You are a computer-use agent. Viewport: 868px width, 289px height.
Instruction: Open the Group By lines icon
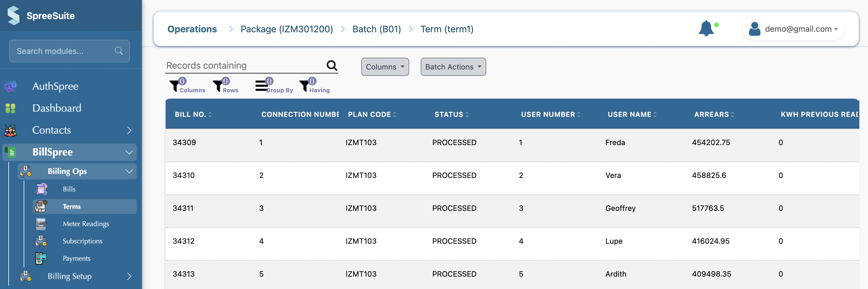[x=261, y=86]
